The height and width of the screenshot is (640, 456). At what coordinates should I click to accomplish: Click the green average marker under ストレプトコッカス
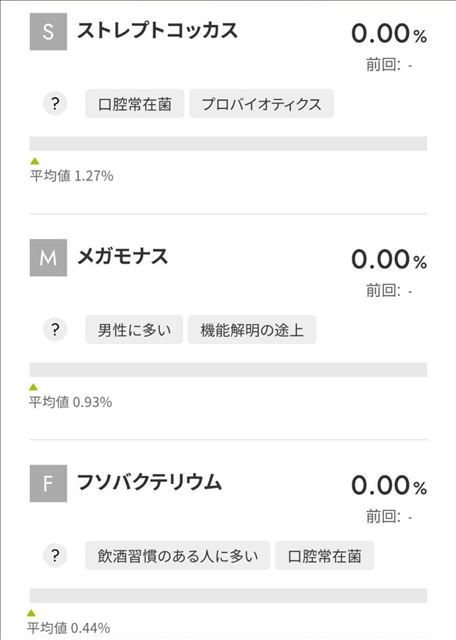35,161
